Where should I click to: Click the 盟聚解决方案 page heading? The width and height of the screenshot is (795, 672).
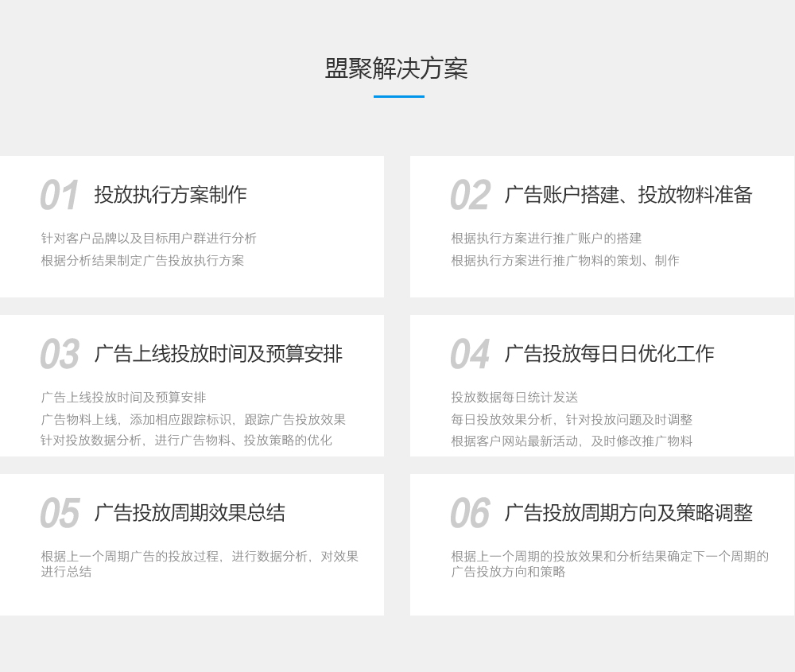(x=396, y=68)
